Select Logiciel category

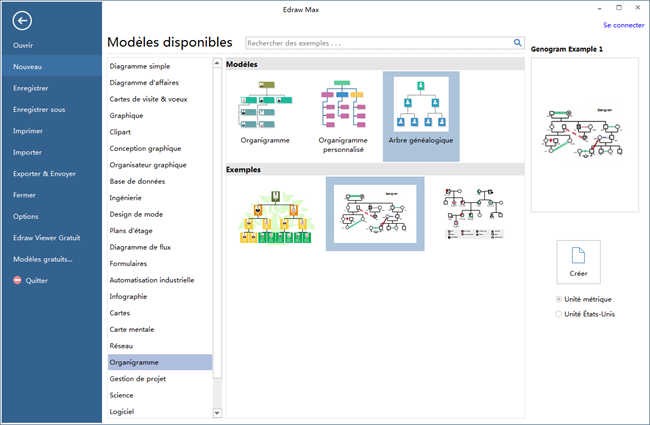[x=160, y=411]
